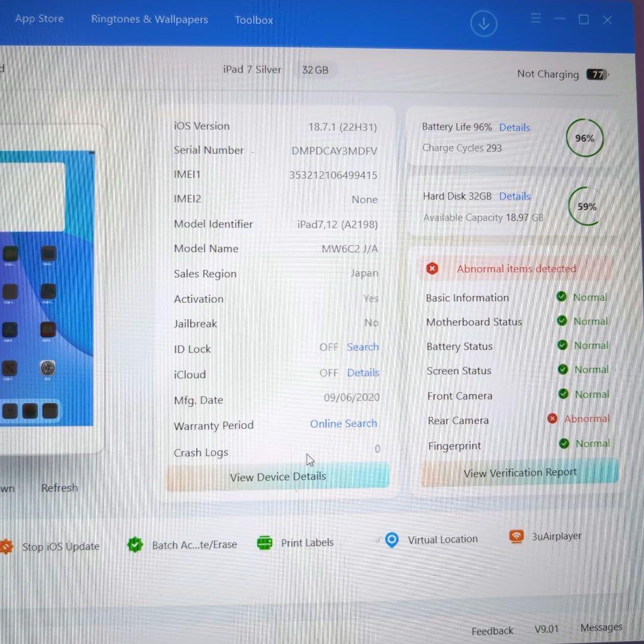Click the Feedback link at bottom
The image size is (644, 644).
point(492,630)
